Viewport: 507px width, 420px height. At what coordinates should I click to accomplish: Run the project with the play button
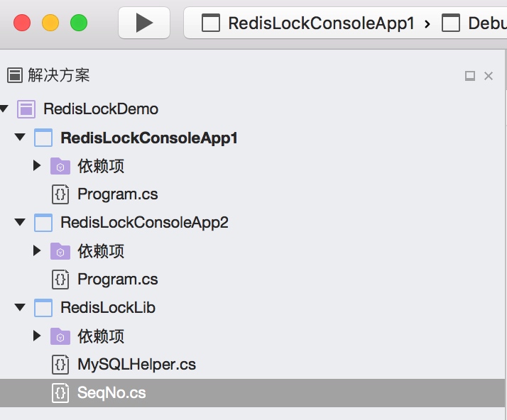pyautogui.click(x=144, y=23)
